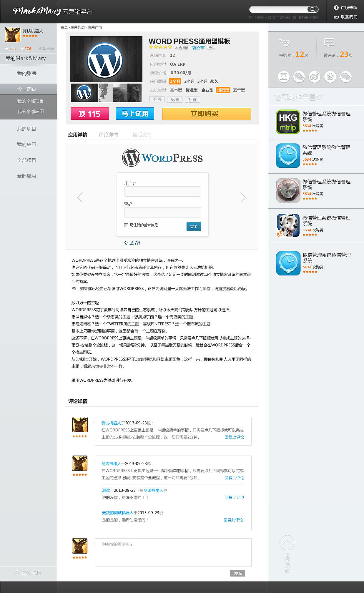Click the search box in header
This screenshot has width=364, height=593.
coord(279,9)
